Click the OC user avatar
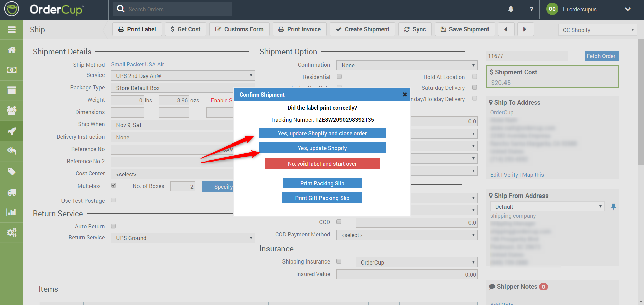Image resolution: width=644 pixels, height=305 pixels. (x=552, y=9)
